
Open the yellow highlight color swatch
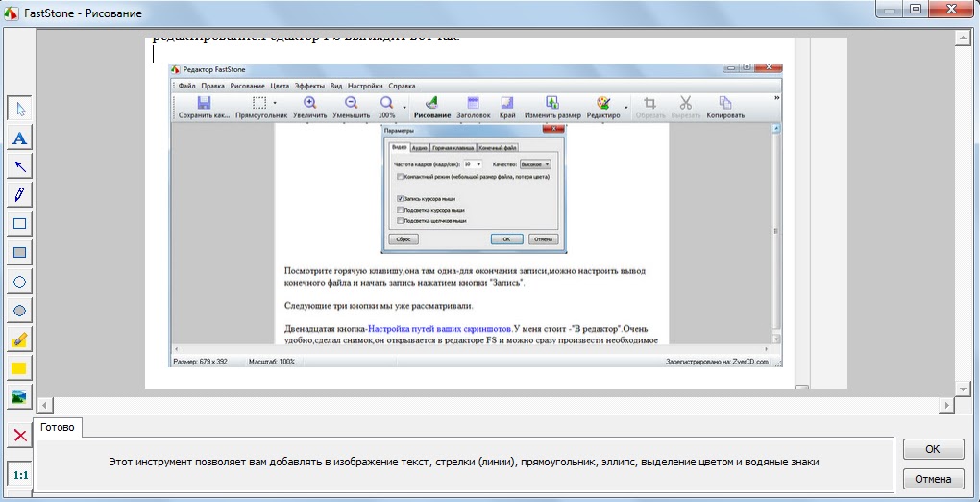(19, 368)
